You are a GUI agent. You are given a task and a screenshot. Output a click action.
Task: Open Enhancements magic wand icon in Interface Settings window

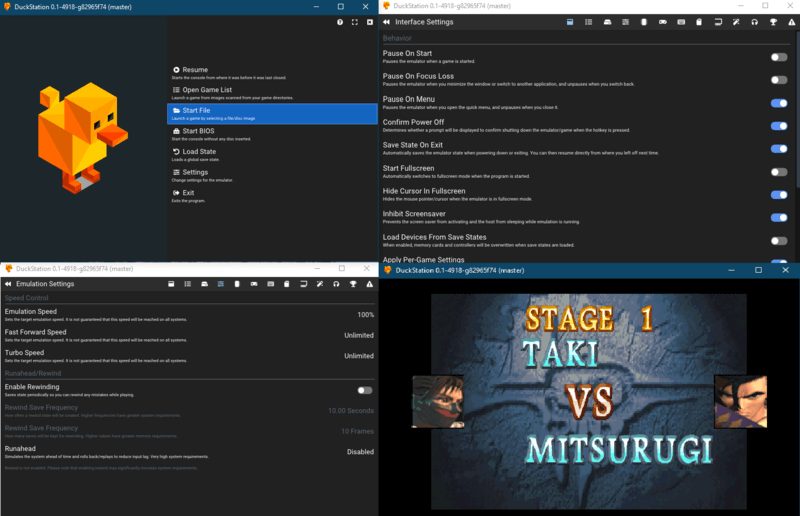pos(736,22)
